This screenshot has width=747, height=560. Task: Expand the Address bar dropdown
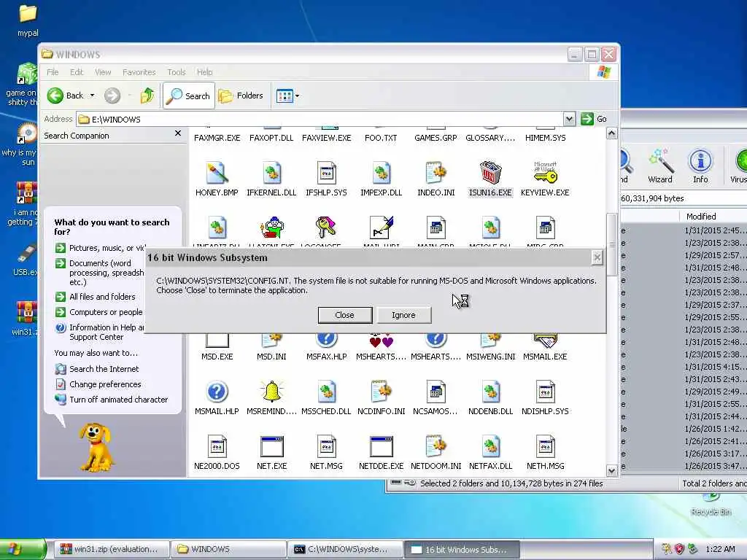pyautogui.click(x=569, y=119)
